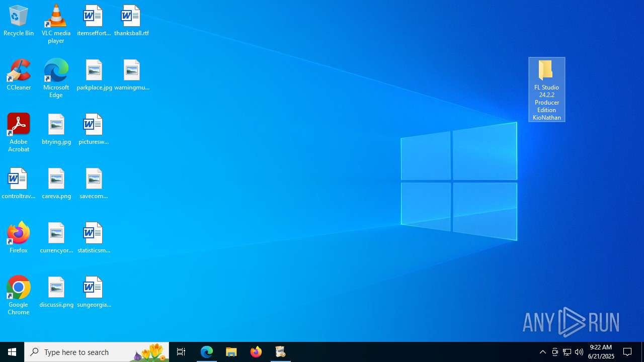Screen dimensions: 644x362
Task: Select the Microsoft Edge desktop shortcut
Action: coord(56,78)
